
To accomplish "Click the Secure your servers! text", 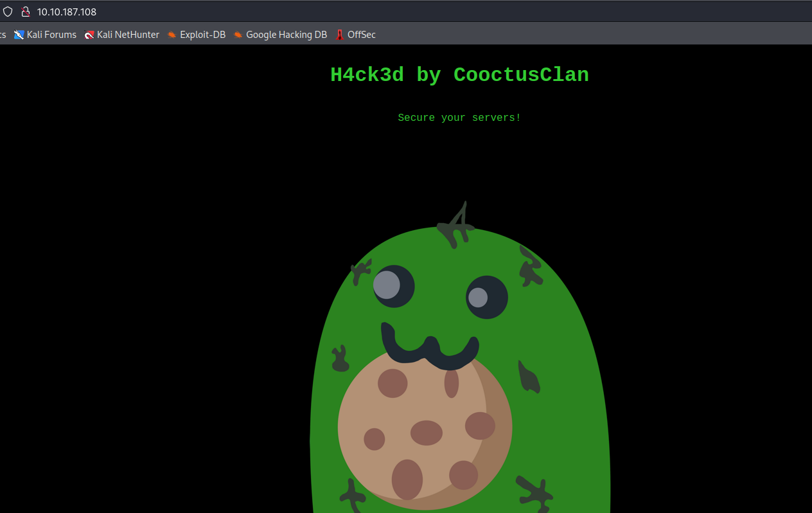I will point(459,118).
